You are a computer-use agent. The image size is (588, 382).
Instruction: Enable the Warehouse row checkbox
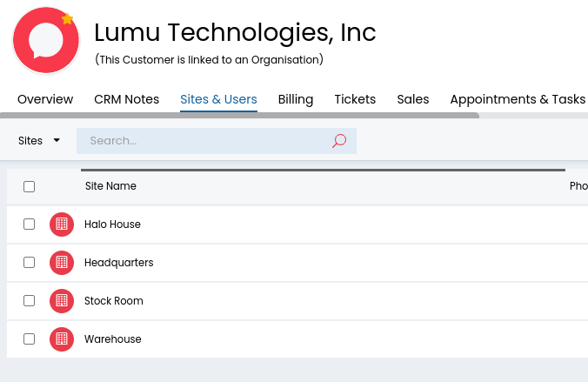click(29, 339)
